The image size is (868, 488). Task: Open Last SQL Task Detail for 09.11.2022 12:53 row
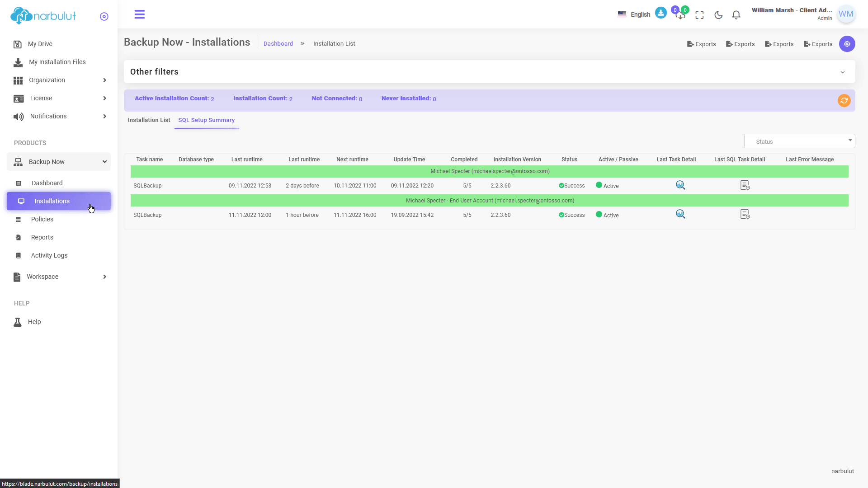point(745,185)
